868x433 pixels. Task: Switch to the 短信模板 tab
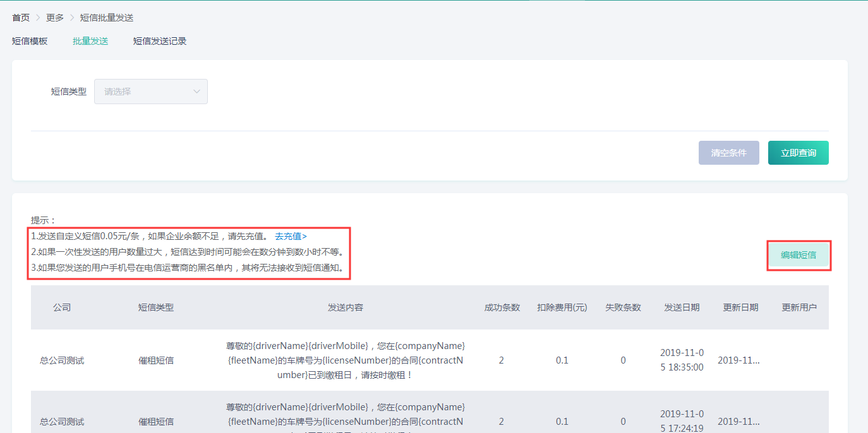tap(30, 41)
